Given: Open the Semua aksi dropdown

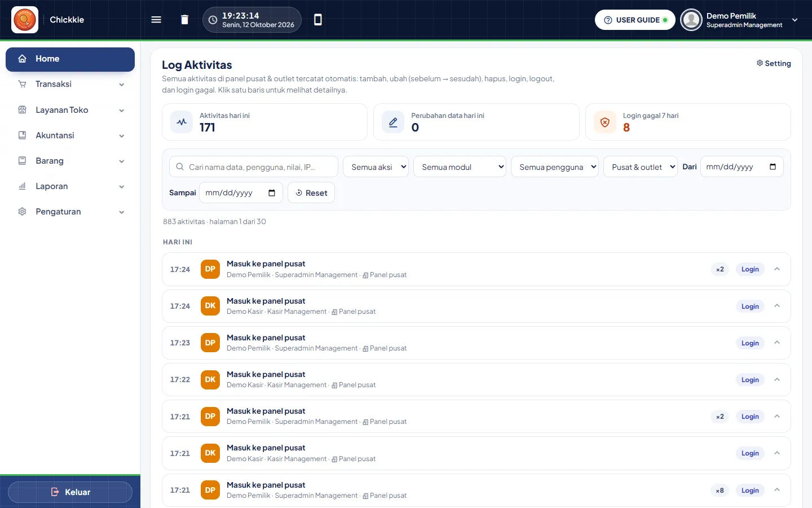Looking at the screenshot, I should coord(376,167).
